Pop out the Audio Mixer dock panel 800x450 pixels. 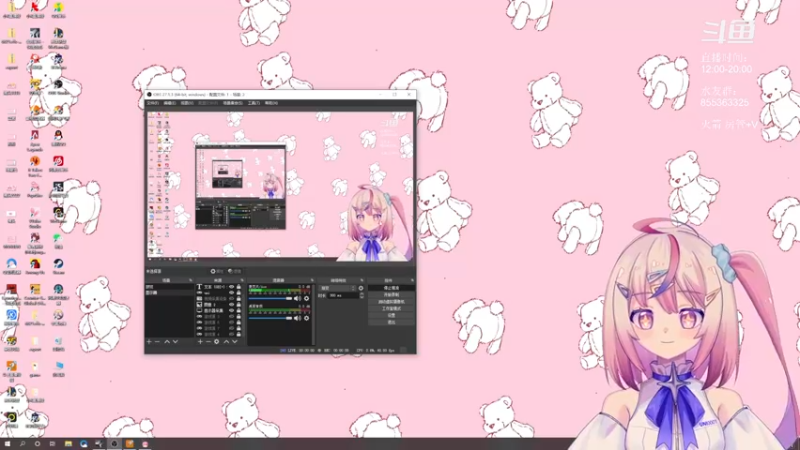pyautogui.click(x=312, y=280)
